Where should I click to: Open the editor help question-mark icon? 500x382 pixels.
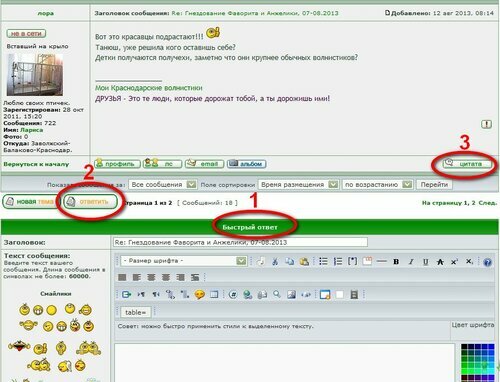487,262
